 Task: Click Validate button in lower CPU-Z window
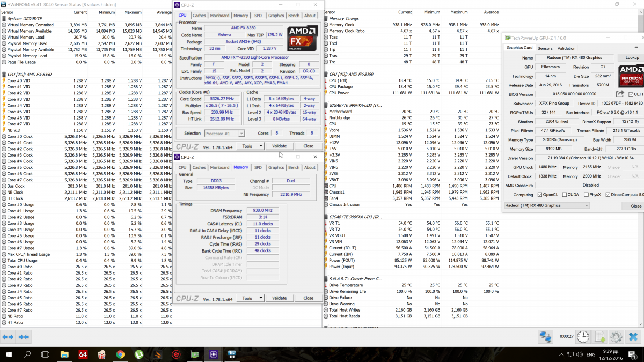279,298
